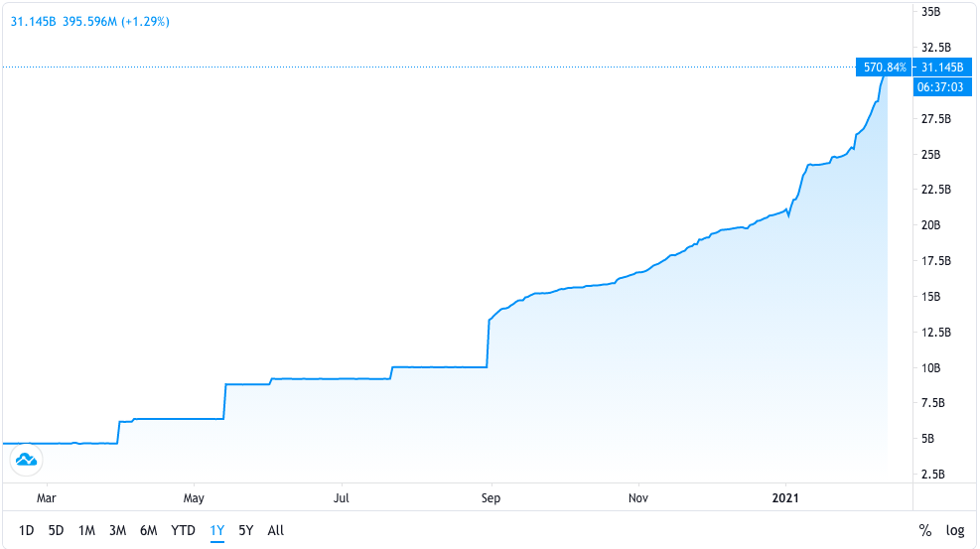
Task: Click the 17.5B price scale label
Action: coord(935,261)
